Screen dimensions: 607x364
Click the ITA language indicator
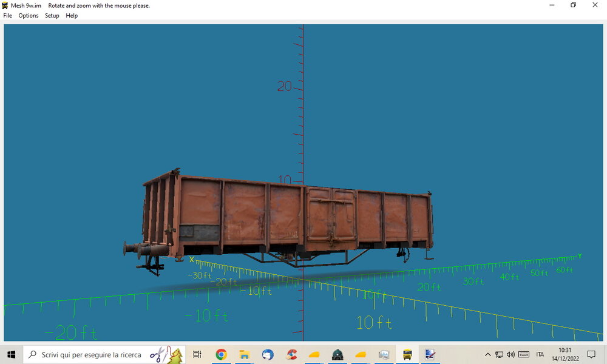pos(540,354)
